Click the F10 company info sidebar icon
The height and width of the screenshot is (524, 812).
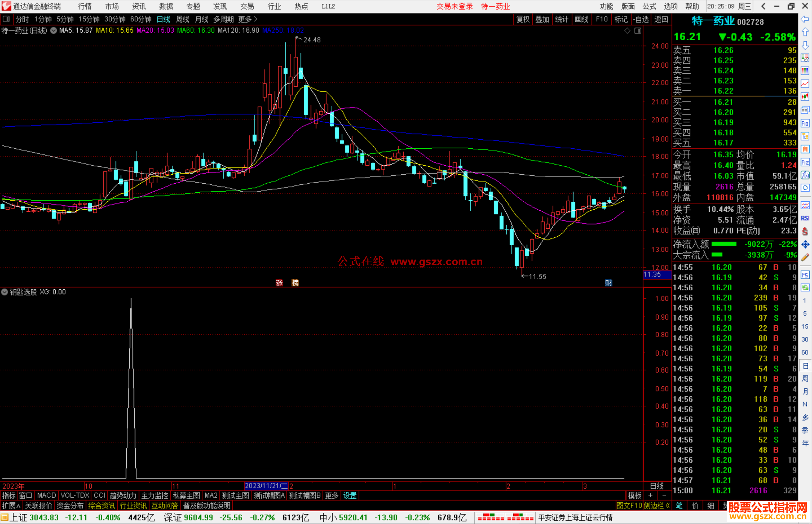pyautogui.click(x=805, y=123)
